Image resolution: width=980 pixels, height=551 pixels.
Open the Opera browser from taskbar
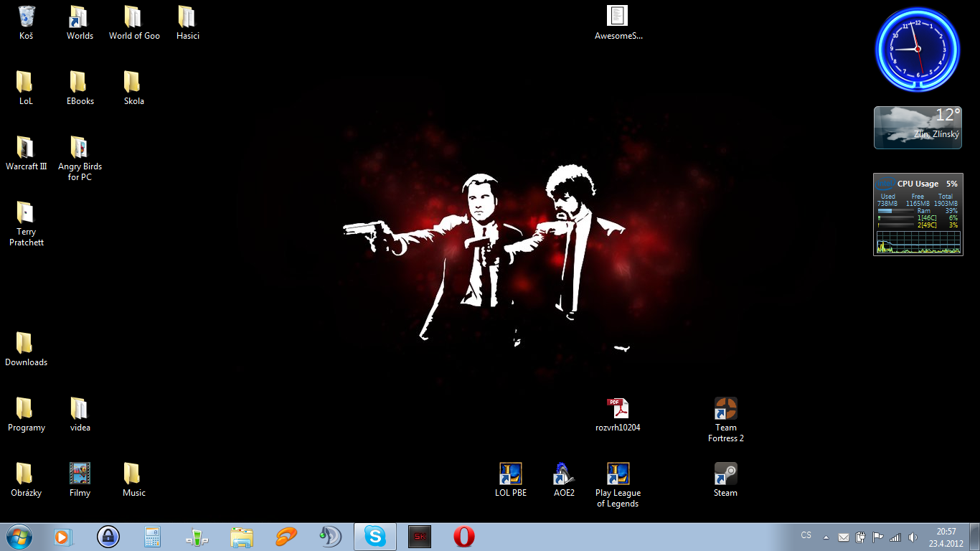[x=463, y=537]
